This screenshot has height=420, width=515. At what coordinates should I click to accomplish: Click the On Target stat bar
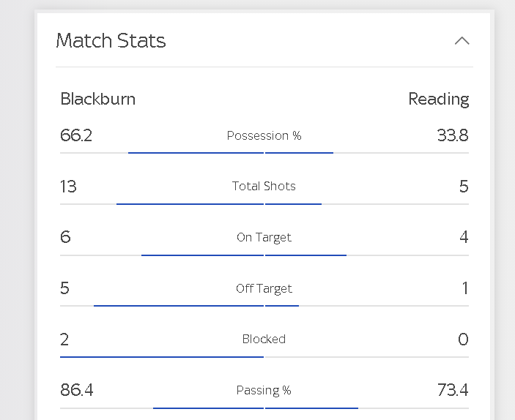point(264,255)
